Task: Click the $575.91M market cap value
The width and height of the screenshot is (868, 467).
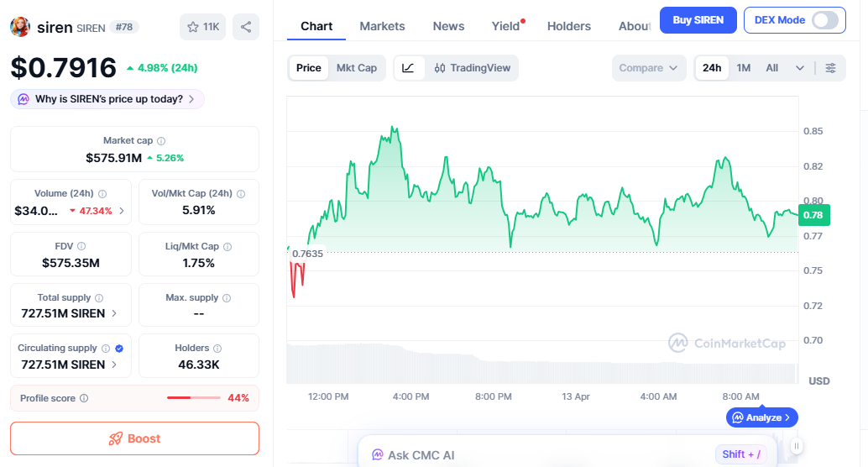Action: (113, 159)
